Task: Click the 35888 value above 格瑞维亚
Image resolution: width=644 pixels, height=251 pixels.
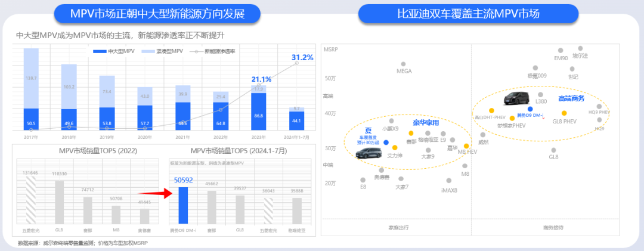Action: coord(297,191)
